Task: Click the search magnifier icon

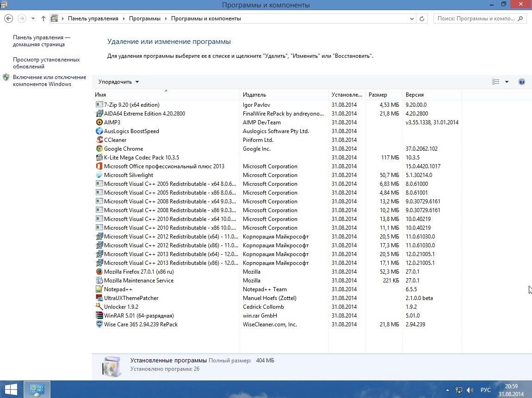Action: 520,18
